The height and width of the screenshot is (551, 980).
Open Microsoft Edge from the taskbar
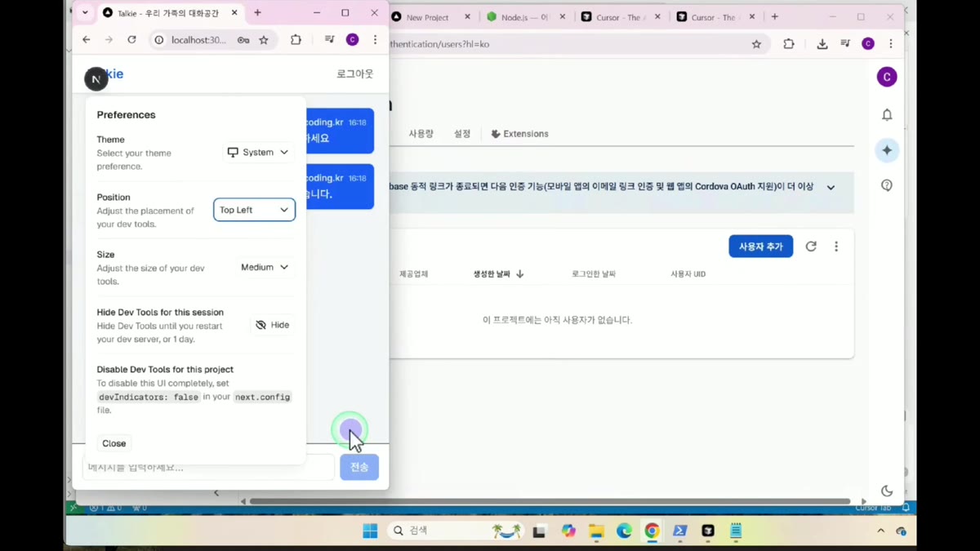[624, 531]
